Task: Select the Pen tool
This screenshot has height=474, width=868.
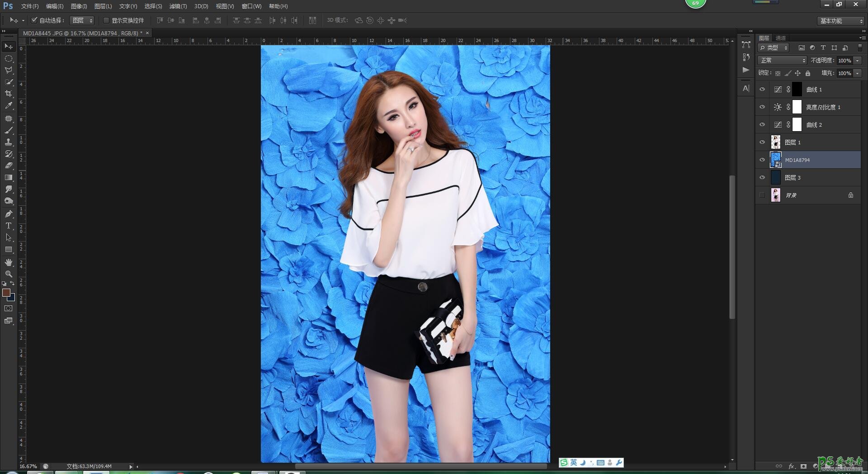Action: (9, 214)
